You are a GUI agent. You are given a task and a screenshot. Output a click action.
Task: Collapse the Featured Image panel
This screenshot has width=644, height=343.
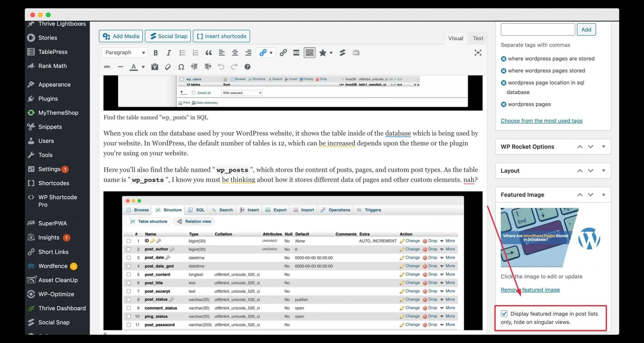pyautogui.click(x=603, y=194)
